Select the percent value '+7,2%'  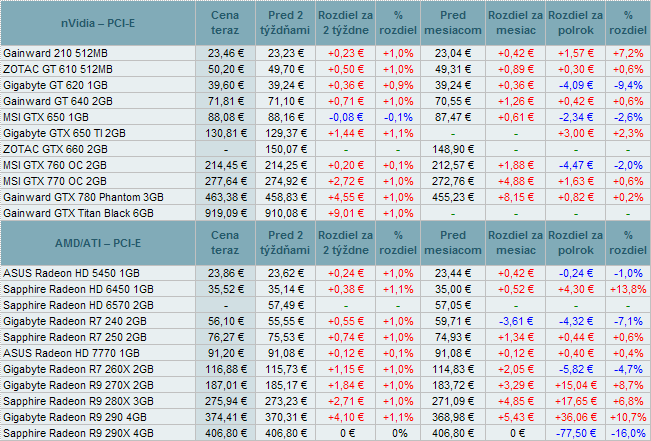(x=628, y=53)
